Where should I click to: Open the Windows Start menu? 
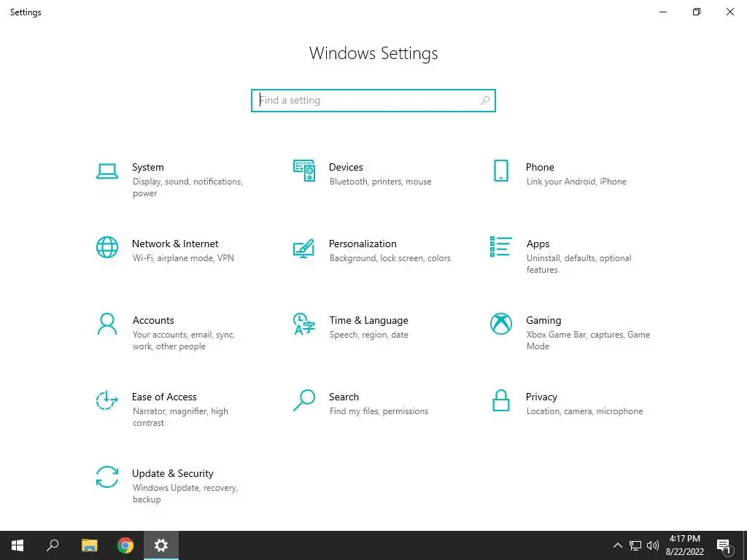[18, 545]
